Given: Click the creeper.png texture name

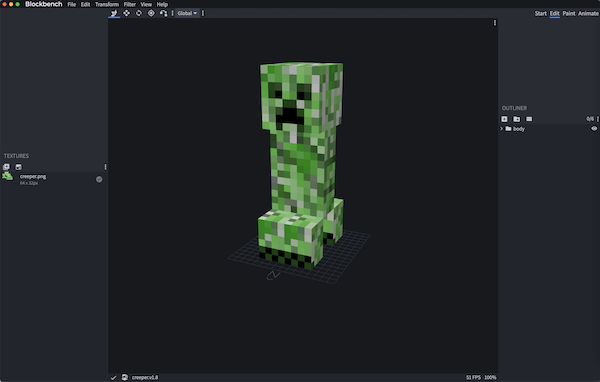Looking at the screenshot, I should tap(33, 176).
